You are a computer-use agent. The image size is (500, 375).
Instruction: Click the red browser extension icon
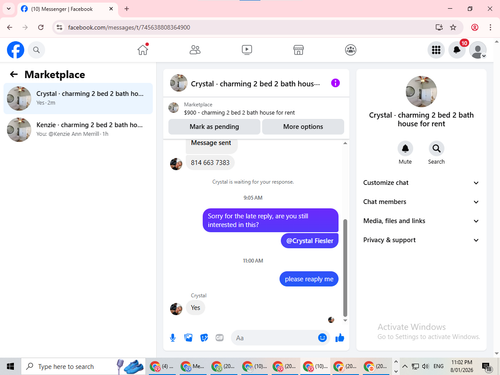click(x=475, y=27)
